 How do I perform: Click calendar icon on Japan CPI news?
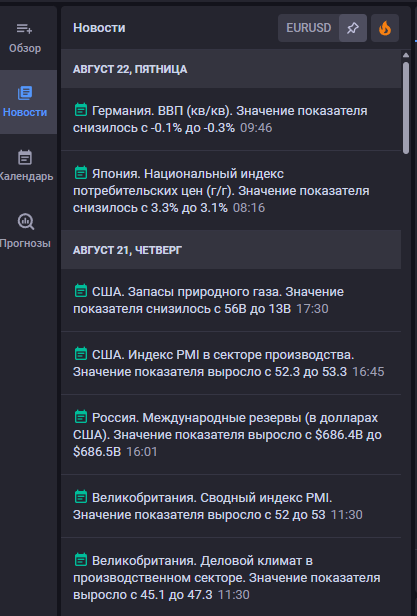click(x=81, y=172)
